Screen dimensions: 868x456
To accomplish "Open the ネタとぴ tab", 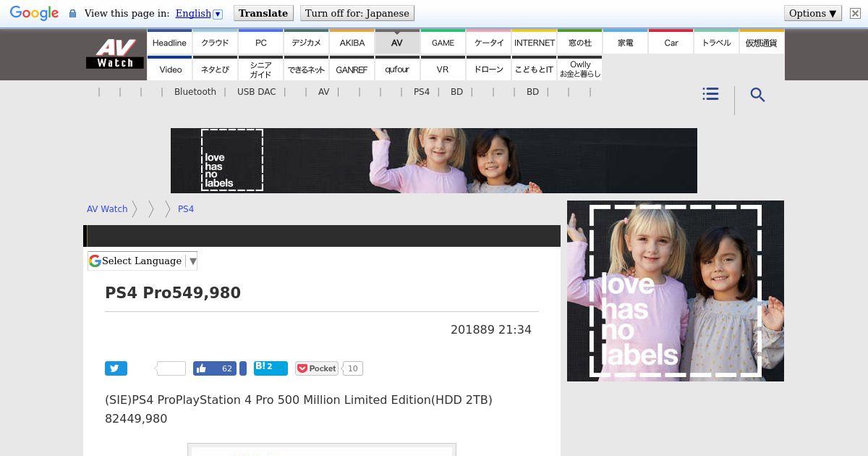I will click(x=215, y=69).
